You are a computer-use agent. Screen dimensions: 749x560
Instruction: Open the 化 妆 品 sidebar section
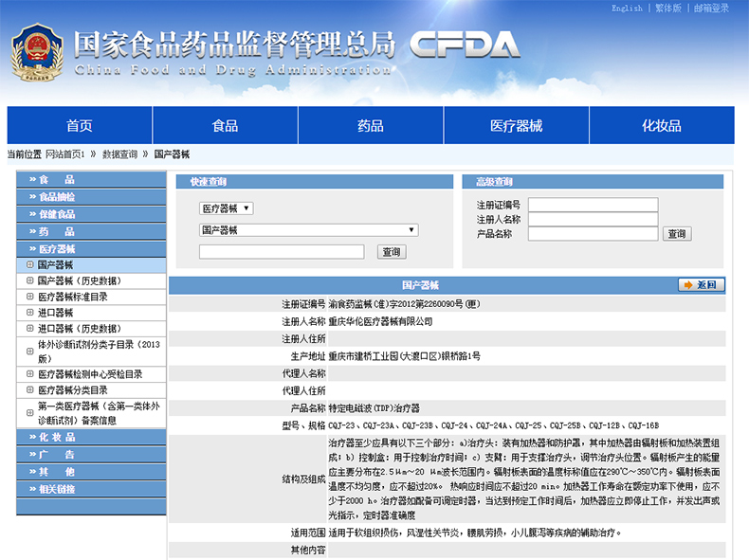point(91,437)
